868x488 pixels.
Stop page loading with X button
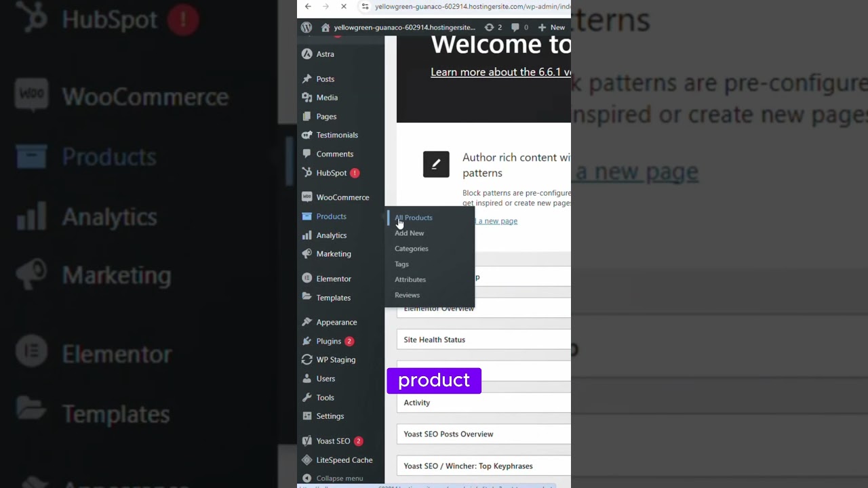pyautogui.click(x=343, y=7)
